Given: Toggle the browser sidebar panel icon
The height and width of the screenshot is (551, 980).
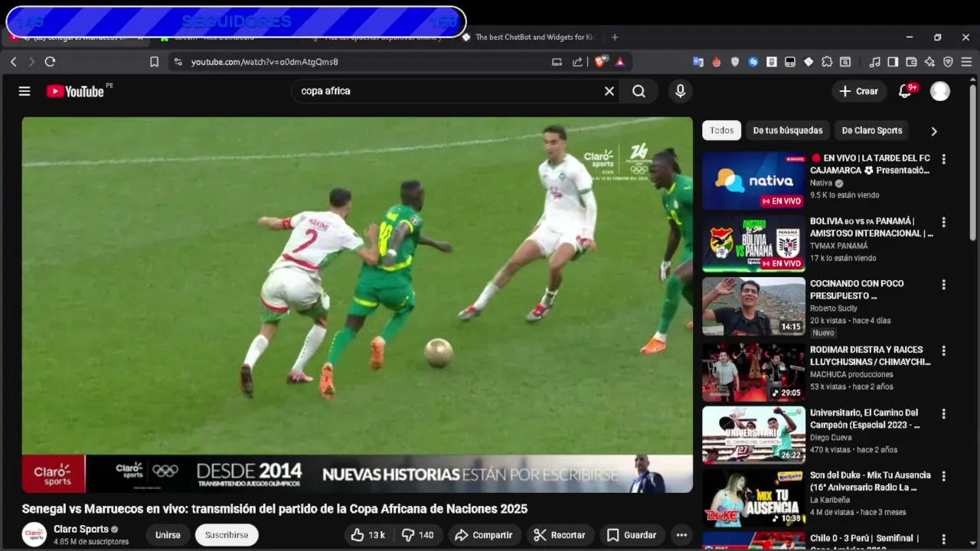Looking at the screenshot, I should (x=893, y=62).
